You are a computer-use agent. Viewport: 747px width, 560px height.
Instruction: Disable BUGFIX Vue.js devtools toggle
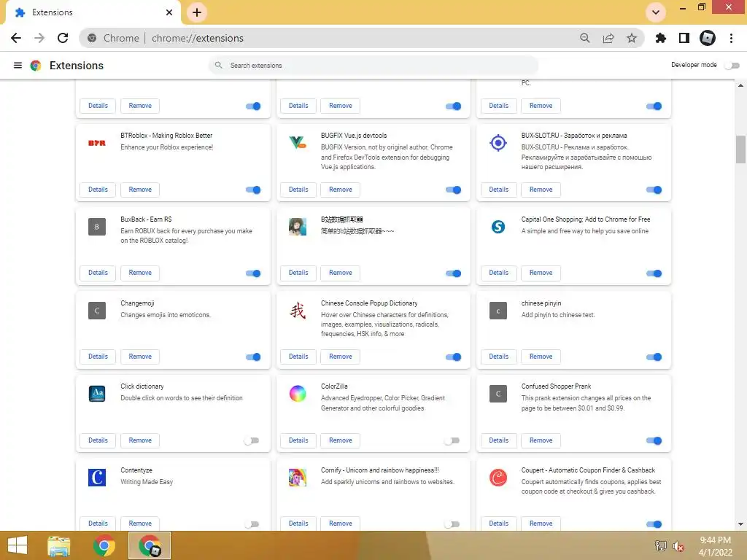pos(454,190)
